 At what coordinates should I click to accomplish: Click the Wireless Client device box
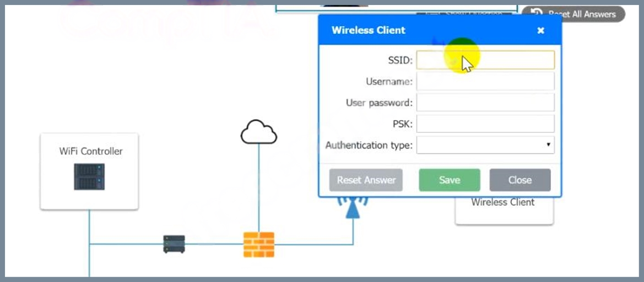(505, 210)
